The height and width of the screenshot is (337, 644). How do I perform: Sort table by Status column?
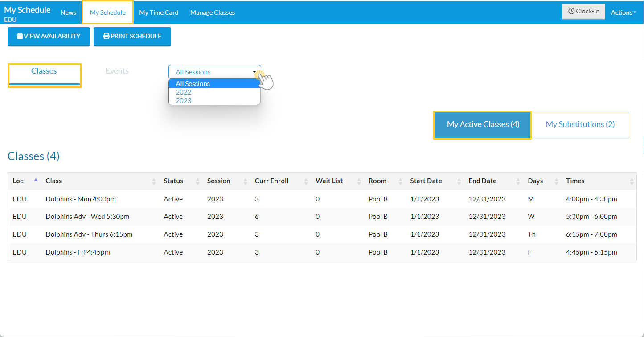coord(181,181)
